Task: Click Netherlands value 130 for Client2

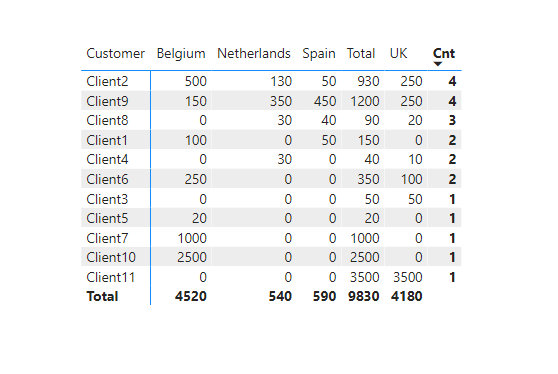Action: [281, 81]
